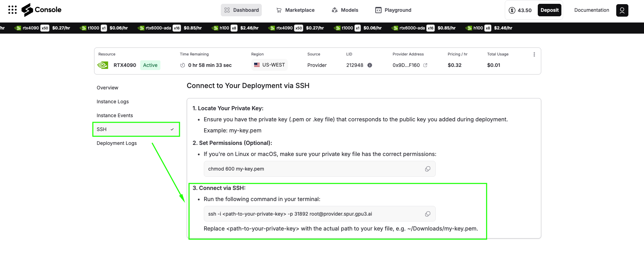Open Deployment Logs in the sidebar
The height and width of the screenshot is (278, 644).
point(117,143)
